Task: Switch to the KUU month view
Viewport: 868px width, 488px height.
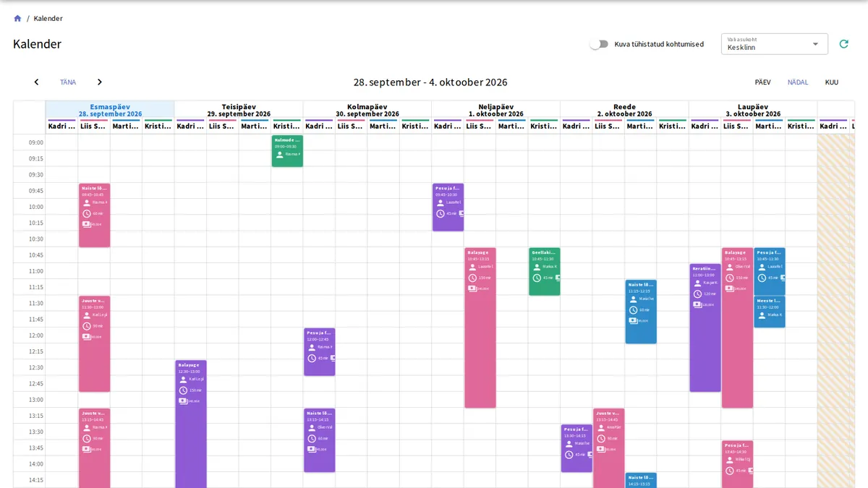Action: pos(832,82)
